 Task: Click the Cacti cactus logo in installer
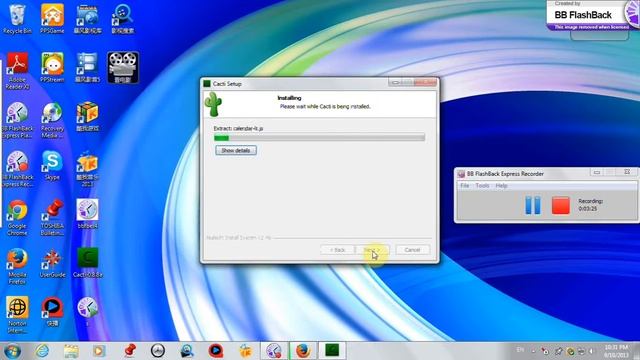pyautogui.click(x=213, y=104)
